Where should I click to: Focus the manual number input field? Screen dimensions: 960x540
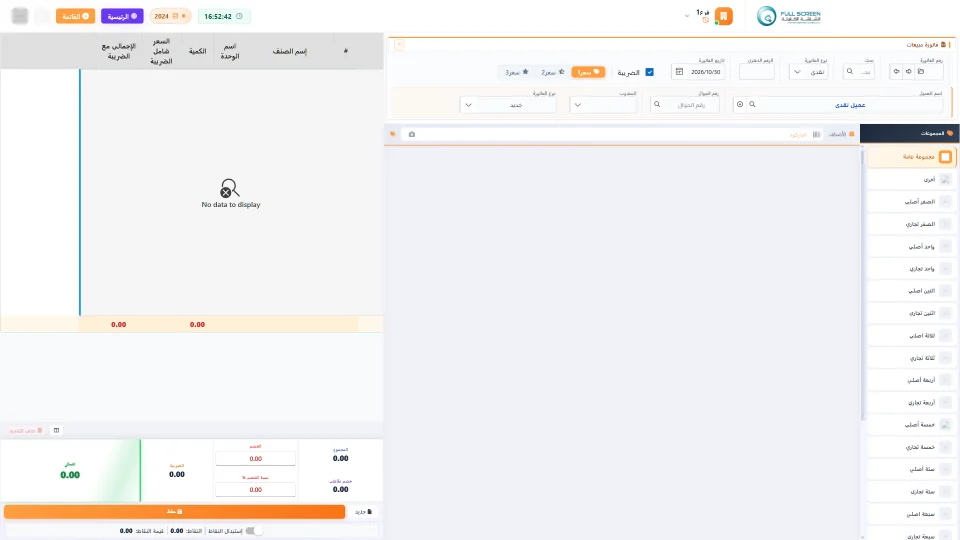coord(757,72)
